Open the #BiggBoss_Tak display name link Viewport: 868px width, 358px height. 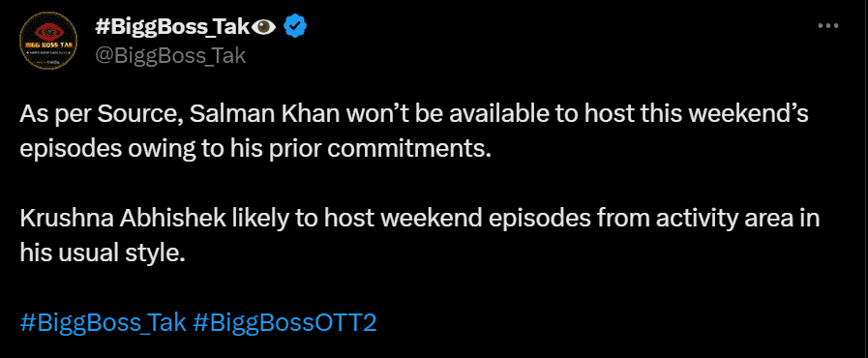point(172,26)
